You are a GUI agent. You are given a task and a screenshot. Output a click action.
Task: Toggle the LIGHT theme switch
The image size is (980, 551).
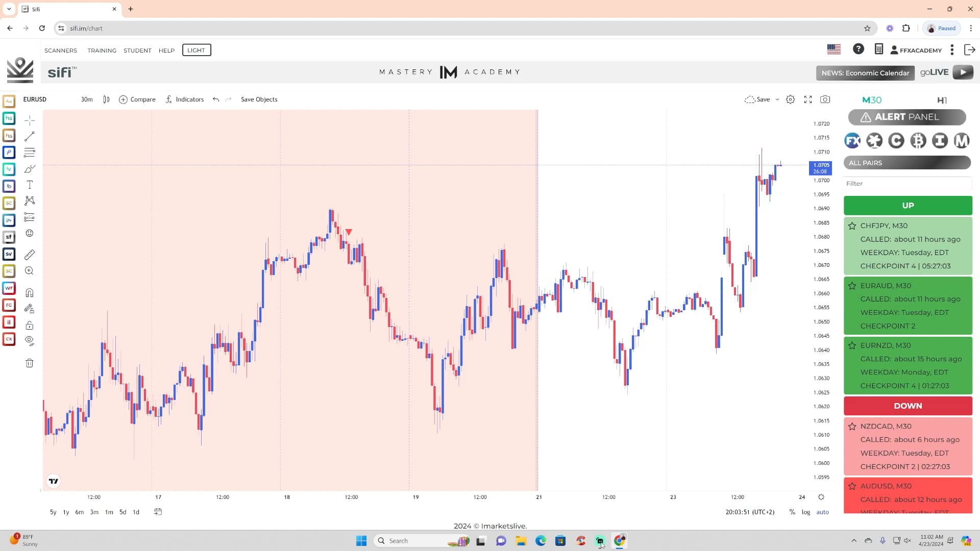[197, 50]
